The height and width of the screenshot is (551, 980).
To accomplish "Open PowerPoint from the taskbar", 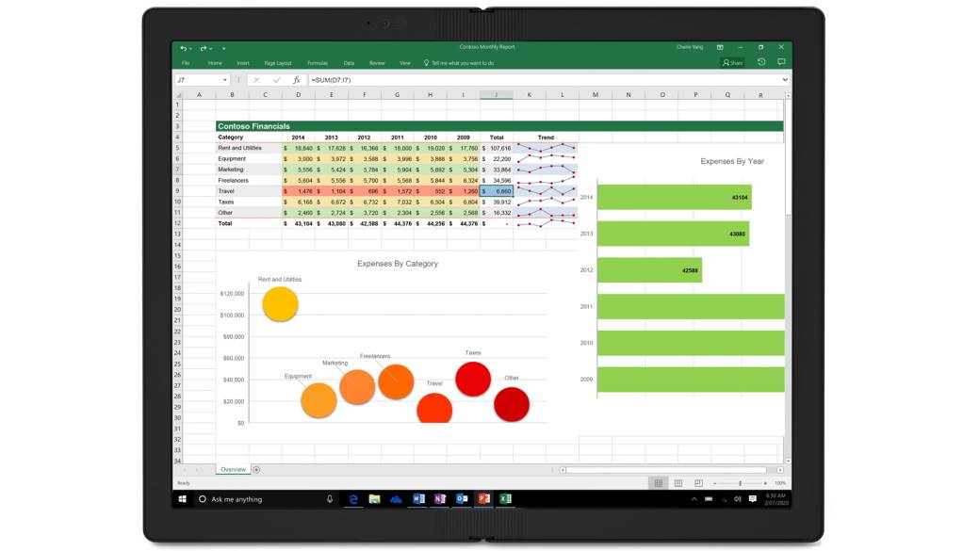I will pos(483,499).
